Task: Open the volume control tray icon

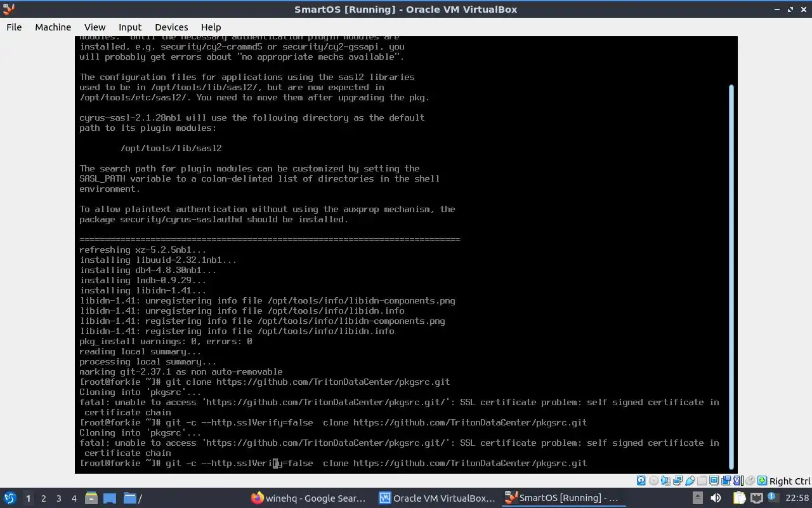Action: (716, 498)
